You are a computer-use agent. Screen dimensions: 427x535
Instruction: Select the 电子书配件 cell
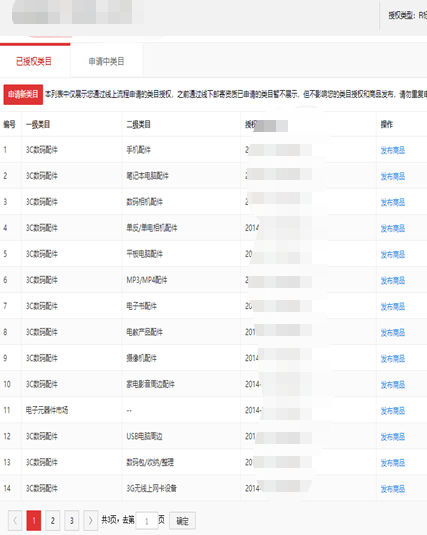(142, 306)
